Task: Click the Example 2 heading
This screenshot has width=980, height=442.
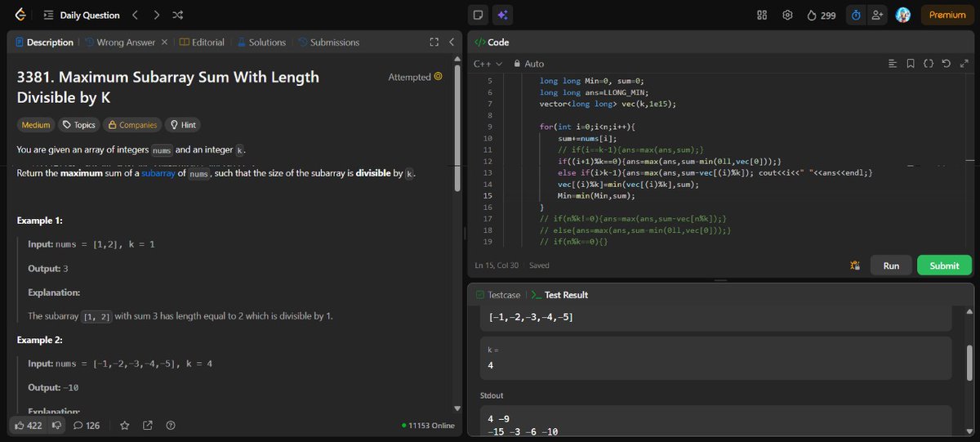Action: 40,340
